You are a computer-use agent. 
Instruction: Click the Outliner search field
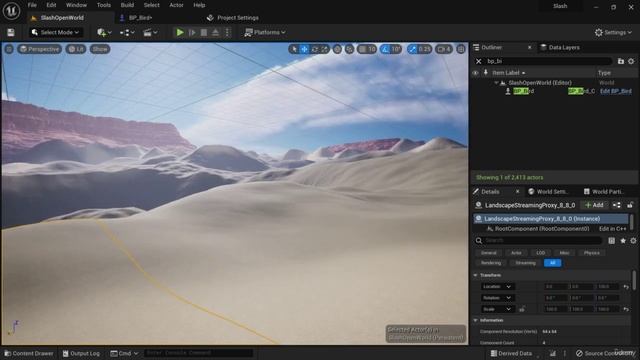click(548, 61)
